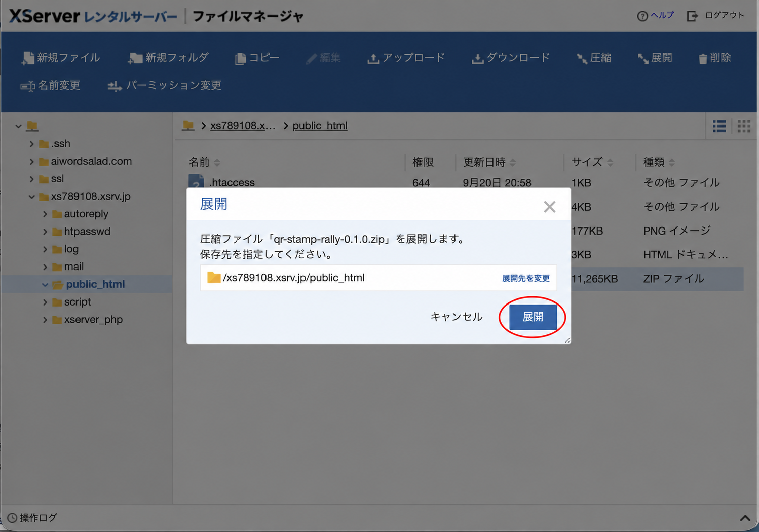Collapse the root folder in tree
The width and height of the screenshot is (759, 532).
click(18, 126)
